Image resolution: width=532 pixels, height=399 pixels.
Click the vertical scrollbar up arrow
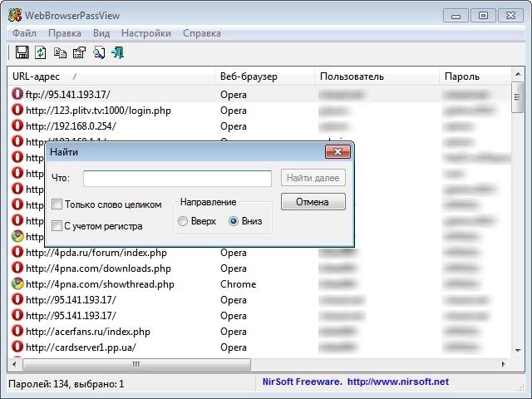(x=518, y=74)
